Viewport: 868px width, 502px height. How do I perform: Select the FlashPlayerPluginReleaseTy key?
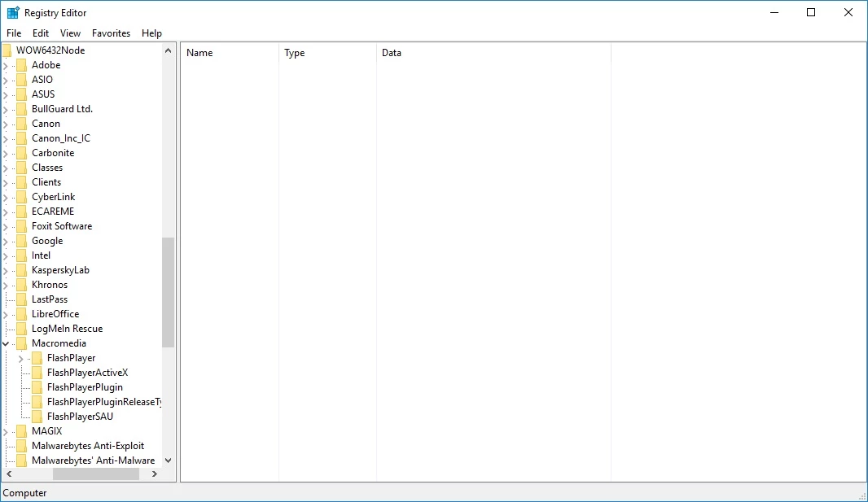point(103,402)
